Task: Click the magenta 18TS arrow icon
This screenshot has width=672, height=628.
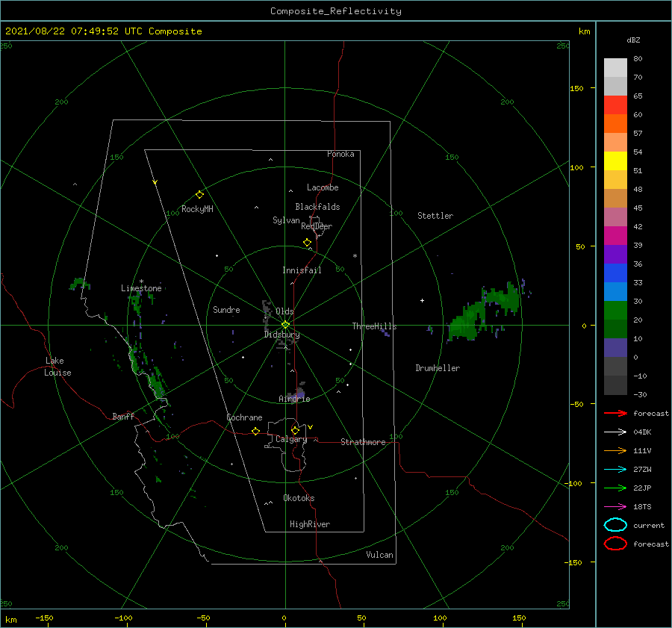Action: (x=615, y=507)
